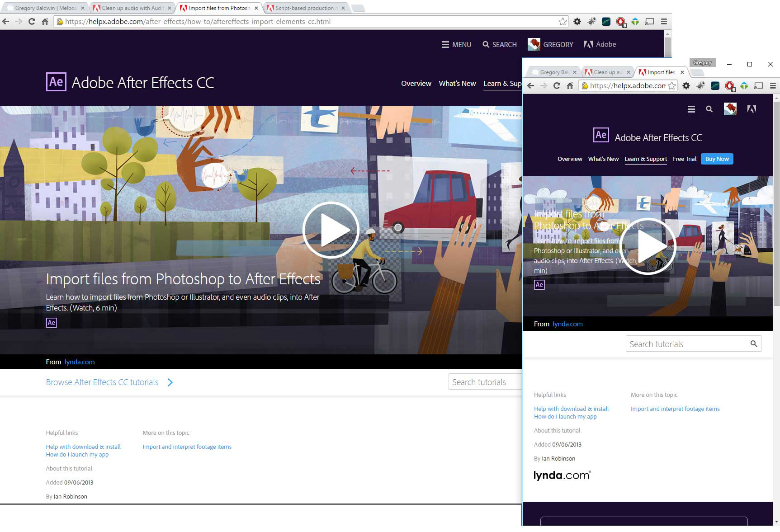Screen dimensions: 780x532
Task: Open Help with download & install, large window
Action: pyautogui.click(x=83, y=447)
